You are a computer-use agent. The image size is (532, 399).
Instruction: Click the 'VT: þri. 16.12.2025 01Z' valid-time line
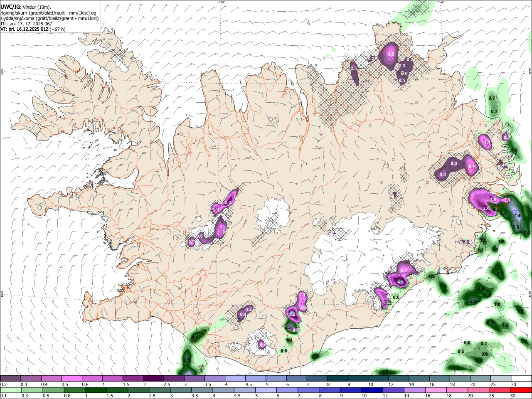(x=33, y=29)
